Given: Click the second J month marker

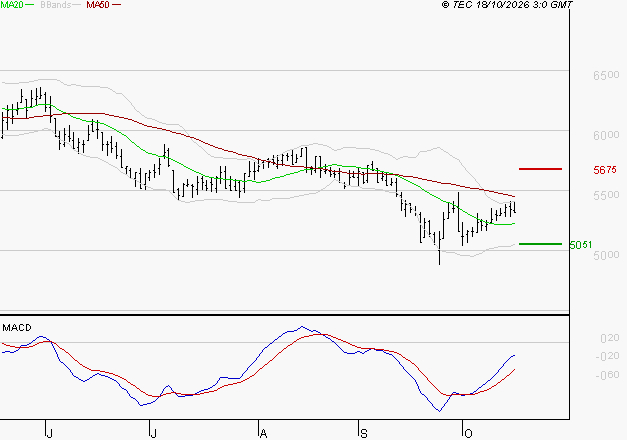Looking at the screenshot, I should pos(153,434).
